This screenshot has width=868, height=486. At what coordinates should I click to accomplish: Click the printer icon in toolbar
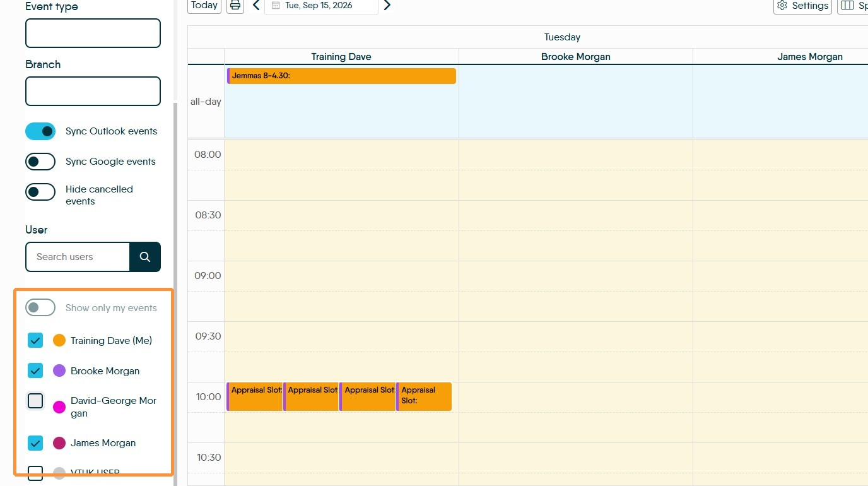(x=235, y=6)
